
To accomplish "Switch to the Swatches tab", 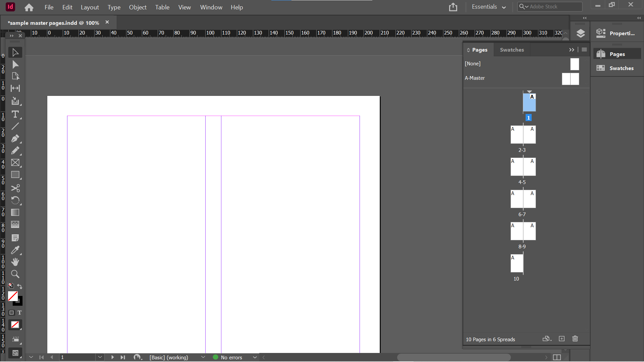I will pyautogui.click(x=512, y=50).
